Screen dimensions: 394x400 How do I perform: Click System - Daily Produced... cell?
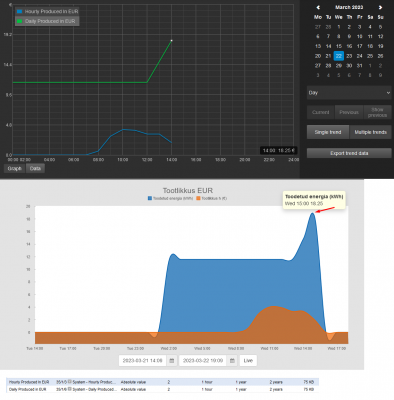94,389
